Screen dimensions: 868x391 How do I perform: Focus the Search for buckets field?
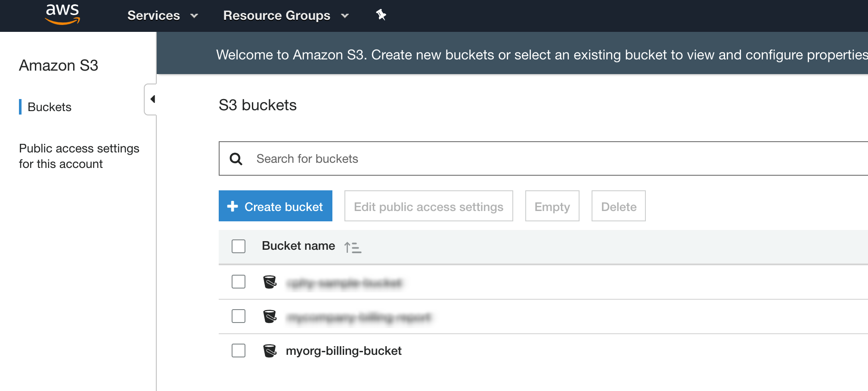tap(517, 159)
